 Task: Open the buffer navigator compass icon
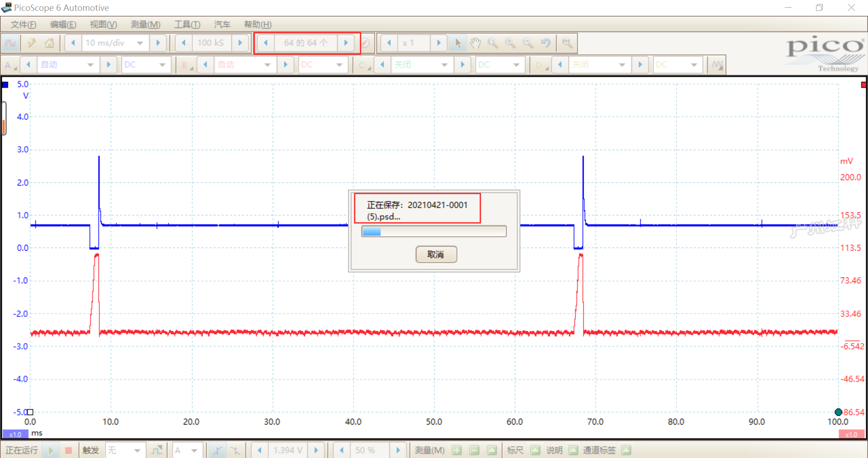point(366,43)
